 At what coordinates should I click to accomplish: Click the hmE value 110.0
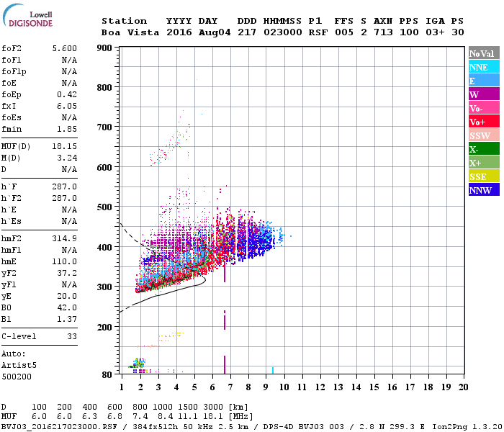(x=65, y=261)
